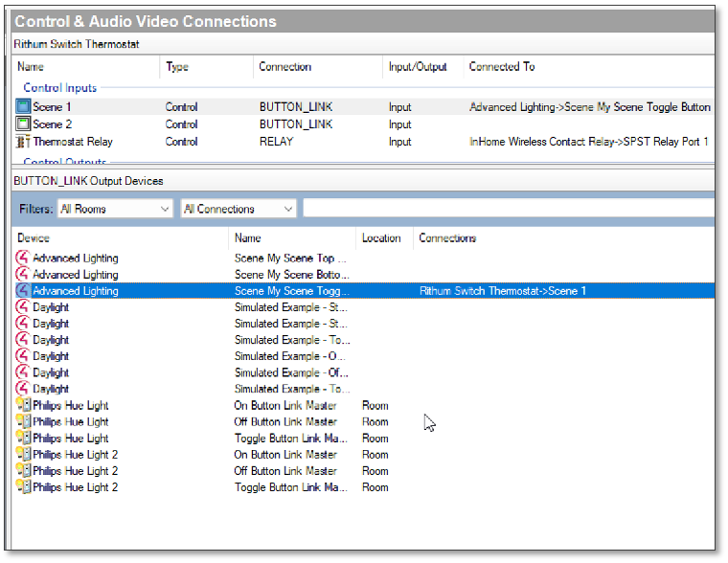Select Philips Hue Light 2 Toggle Button Link Ma...
The height and width of the screenshot is (563, 728).
point(290,487)
